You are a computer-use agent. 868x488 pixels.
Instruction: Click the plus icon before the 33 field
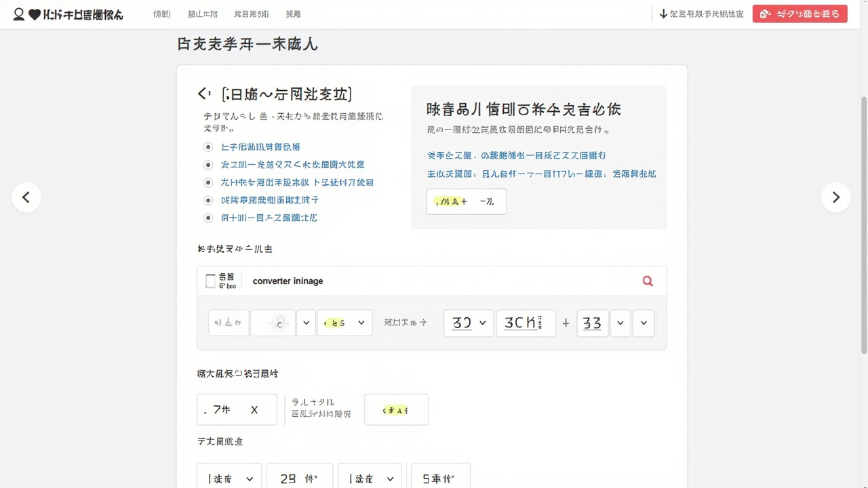[566, 323]
